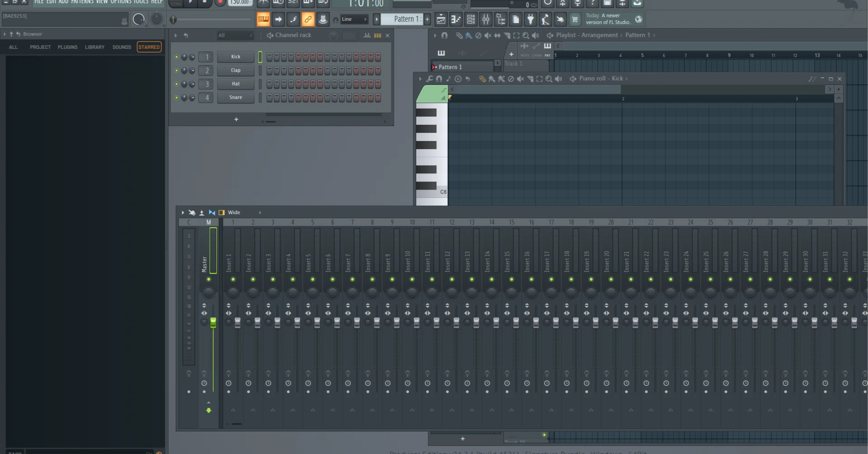Open the Channel rack view from toolbar
This screenshot has width=868, height=454.
point(471,19)
